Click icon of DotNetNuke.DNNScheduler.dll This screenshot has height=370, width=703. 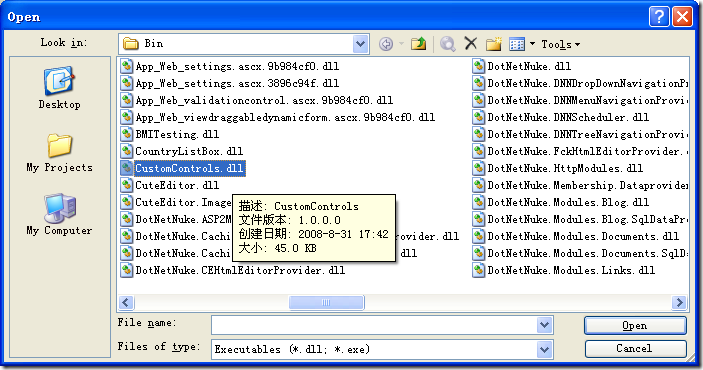[479, 118]
